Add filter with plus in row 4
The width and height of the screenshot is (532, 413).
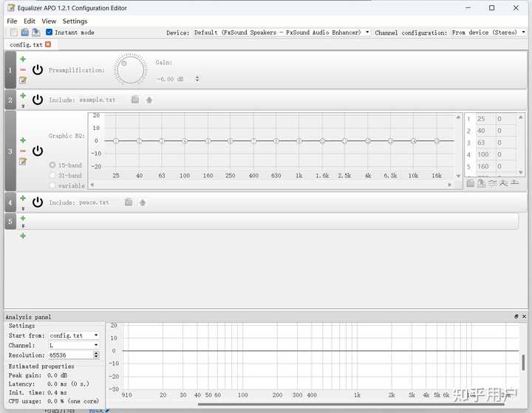pyautogui.click(x=23, y=198)
